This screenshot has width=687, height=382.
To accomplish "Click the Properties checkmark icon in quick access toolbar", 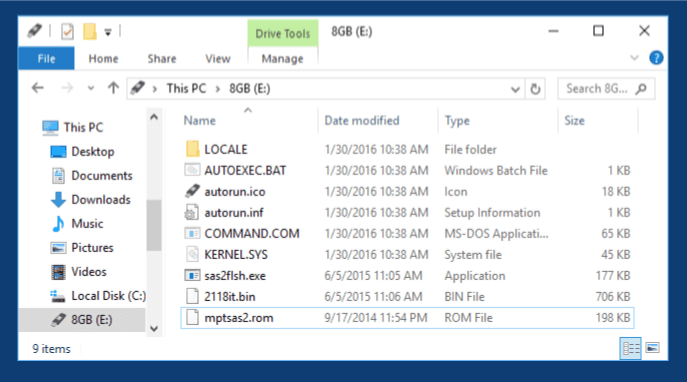I will click(67, 32).
